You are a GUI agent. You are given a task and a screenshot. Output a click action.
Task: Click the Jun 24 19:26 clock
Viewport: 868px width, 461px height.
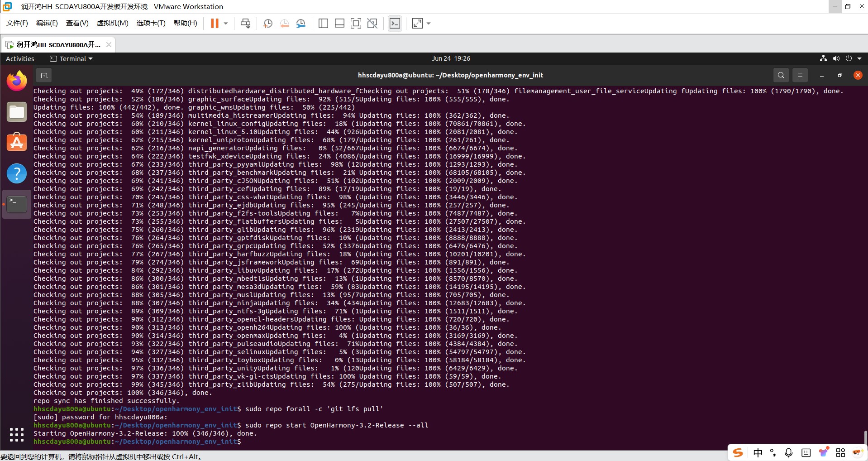pyautogui.click(x=451, y=58)
